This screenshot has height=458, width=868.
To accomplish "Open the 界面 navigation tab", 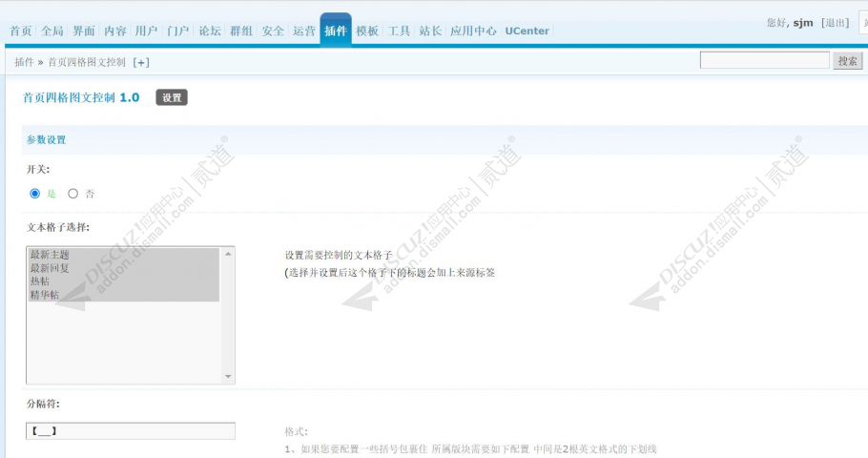I will [84, 31].
